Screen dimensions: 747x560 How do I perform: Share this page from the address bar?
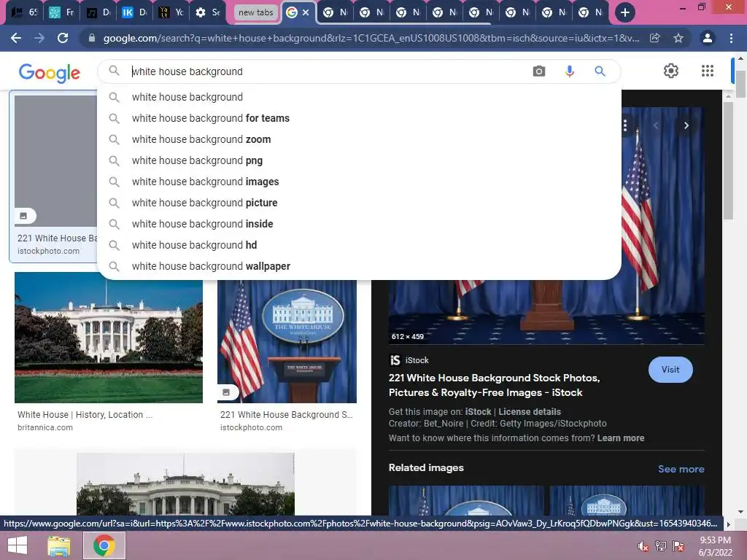655,38
